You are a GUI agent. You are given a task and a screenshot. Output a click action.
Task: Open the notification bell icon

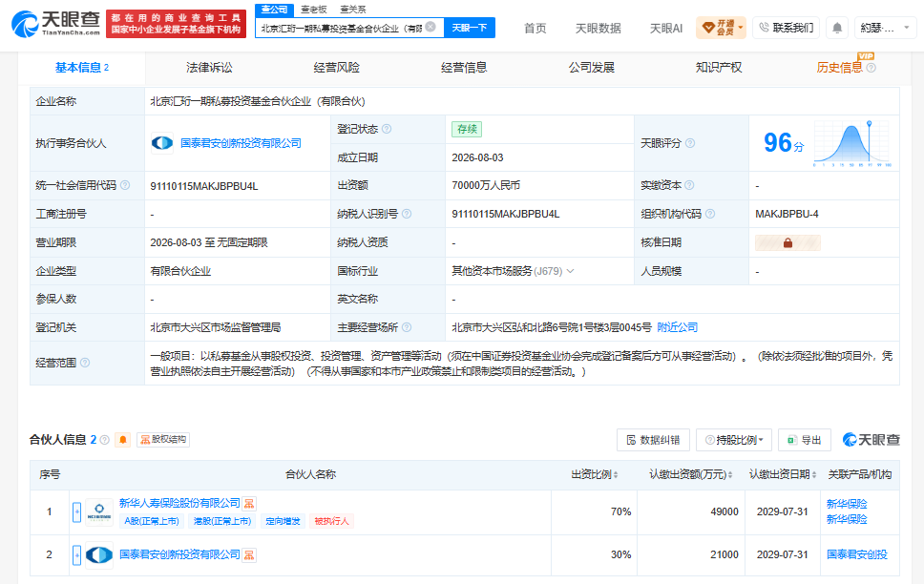tap(837, 28)
